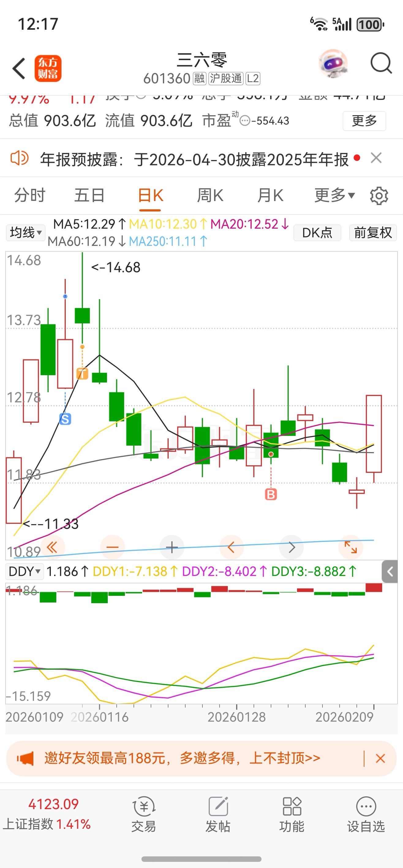
Task: Expand chart to fullscreen
Action: pos(351,547)
